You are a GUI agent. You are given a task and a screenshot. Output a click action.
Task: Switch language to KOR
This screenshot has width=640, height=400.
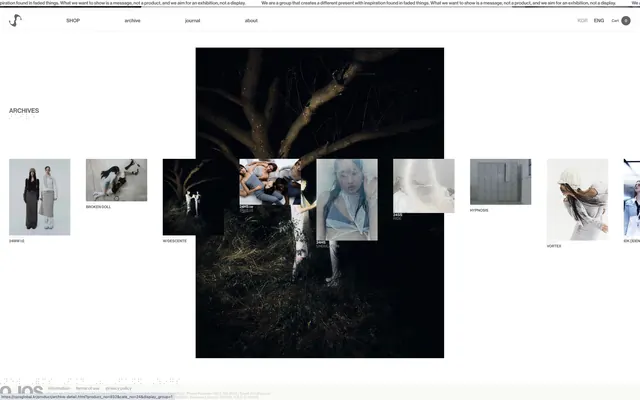(582, 20)
